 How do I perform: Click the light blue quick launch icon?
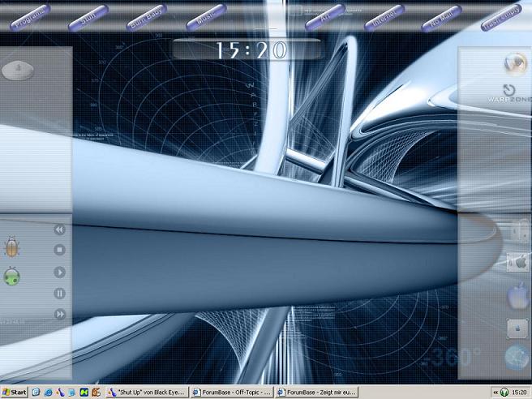coord(71,393)
